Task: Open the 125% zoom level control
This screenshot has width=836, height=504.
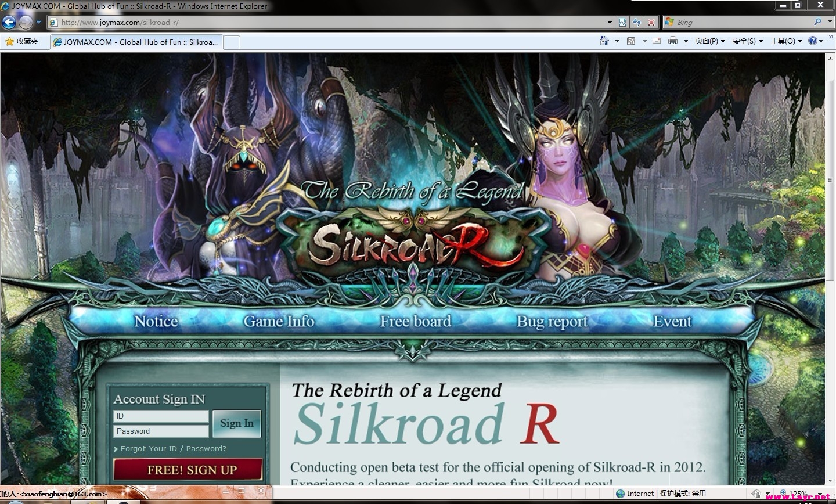Action: pyautogui.click(x=797, y=494)
